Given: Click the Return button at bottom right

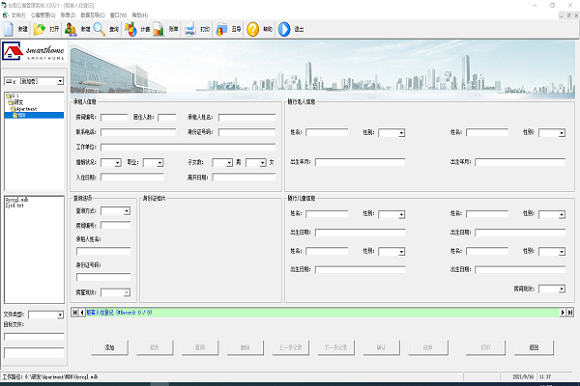Looking at the screenshot, I should pos(534,348).
